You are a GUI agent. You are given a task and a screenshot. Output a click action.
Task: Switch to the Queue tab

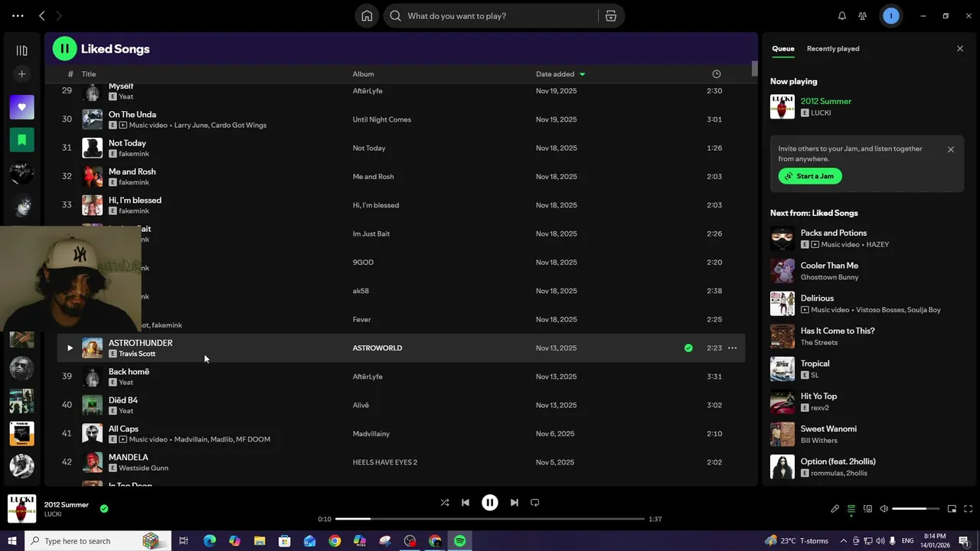(x=782, y=48)
